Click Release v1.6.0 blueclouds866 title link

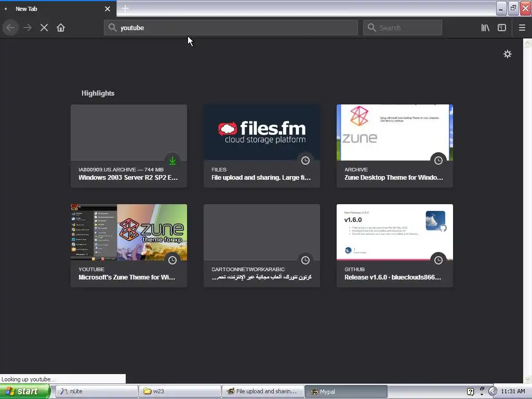click(393, 277)
